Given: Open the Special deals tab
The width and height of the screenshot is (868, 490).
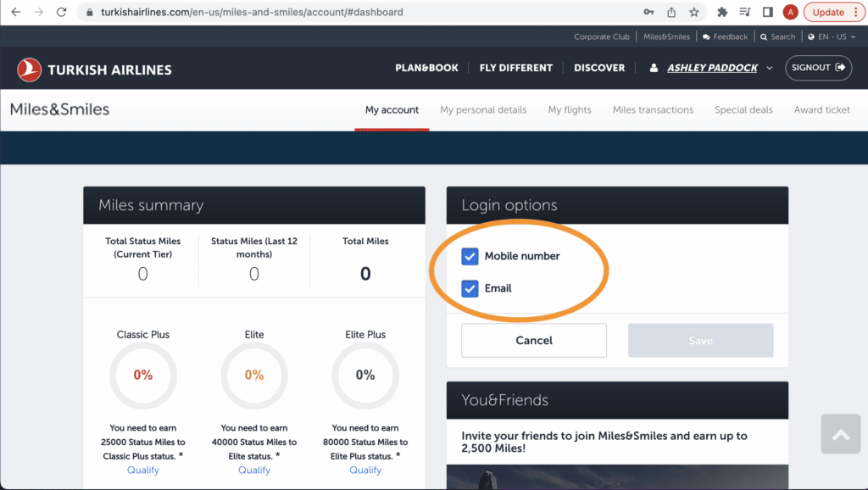Looking at the screenshot, I should (743, 109).
